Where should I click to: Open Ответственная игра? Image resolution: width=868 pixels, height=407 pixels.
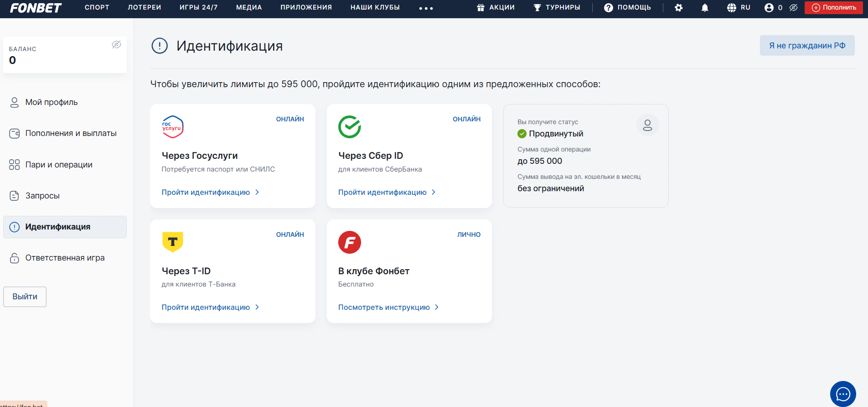point(65,258)
